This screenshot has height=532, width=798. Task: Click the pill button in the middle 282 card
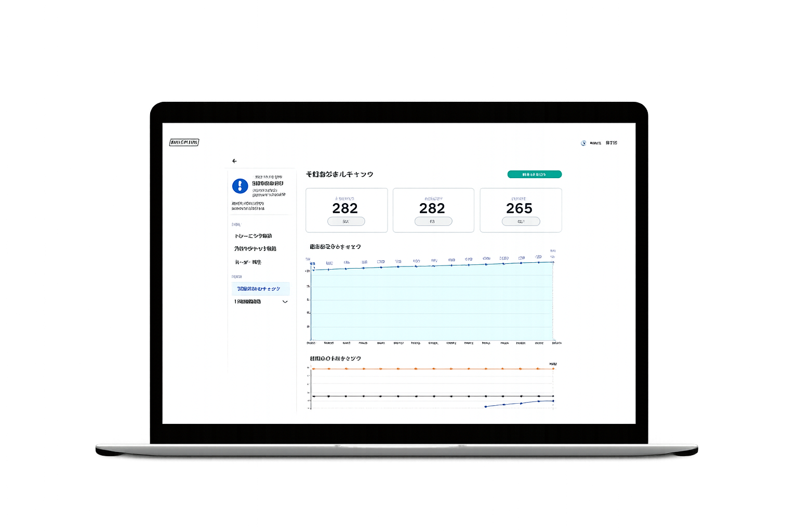[433, 221]
